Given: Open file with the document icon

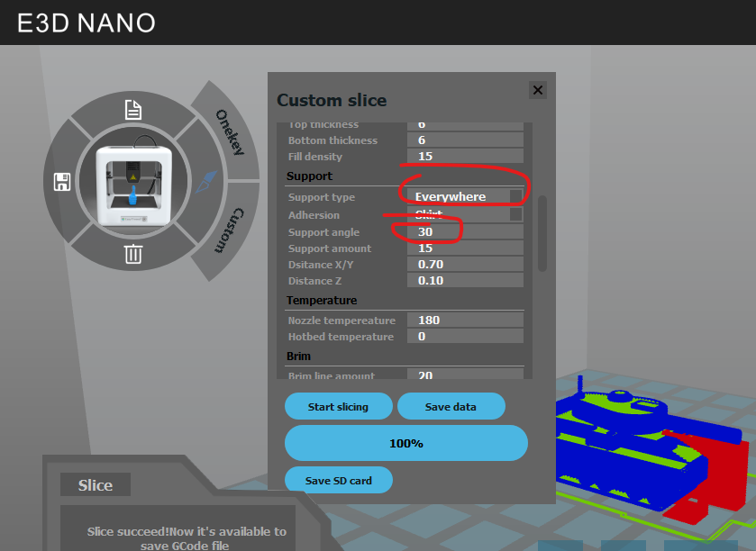Looking at the screenshot, I should 133,110.
